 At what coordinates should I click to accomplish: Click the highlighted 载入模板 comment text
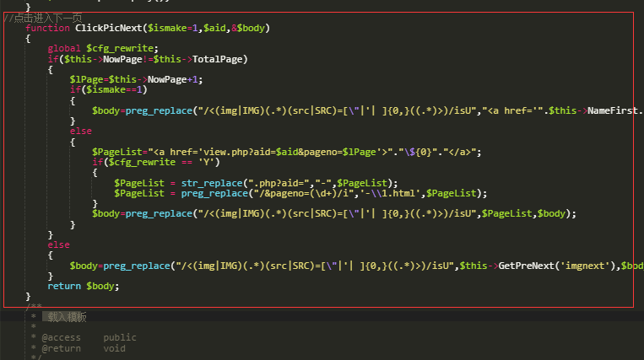tap(65, 317)
